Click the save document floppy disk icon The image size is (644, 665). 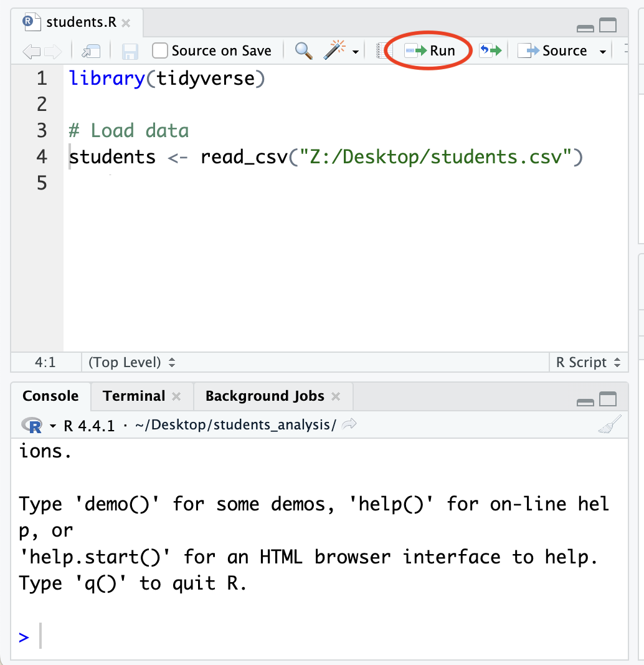pos(130,51)
